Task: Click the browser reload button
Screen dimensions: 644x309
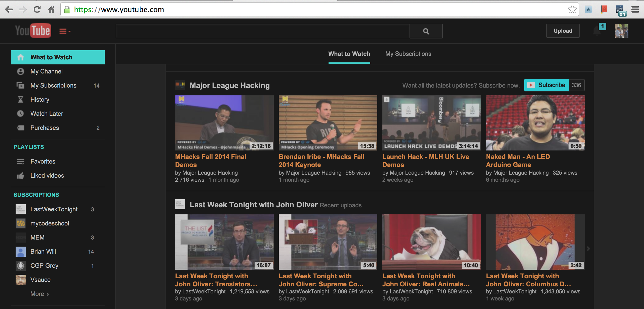Action: pyautogui.click(x=37, y=10)
